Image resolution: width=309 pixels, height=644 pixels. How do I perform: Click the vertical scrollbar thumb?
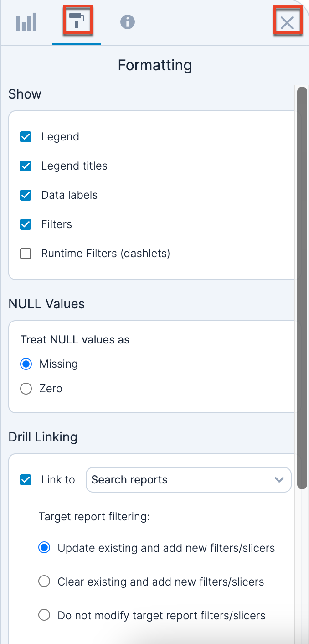302,287
